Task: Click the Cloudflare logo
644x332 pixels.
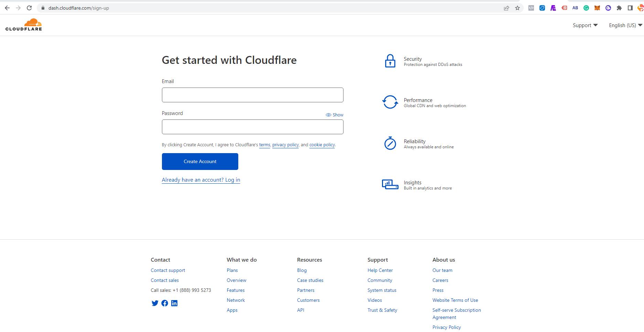Action: (24, 25)
